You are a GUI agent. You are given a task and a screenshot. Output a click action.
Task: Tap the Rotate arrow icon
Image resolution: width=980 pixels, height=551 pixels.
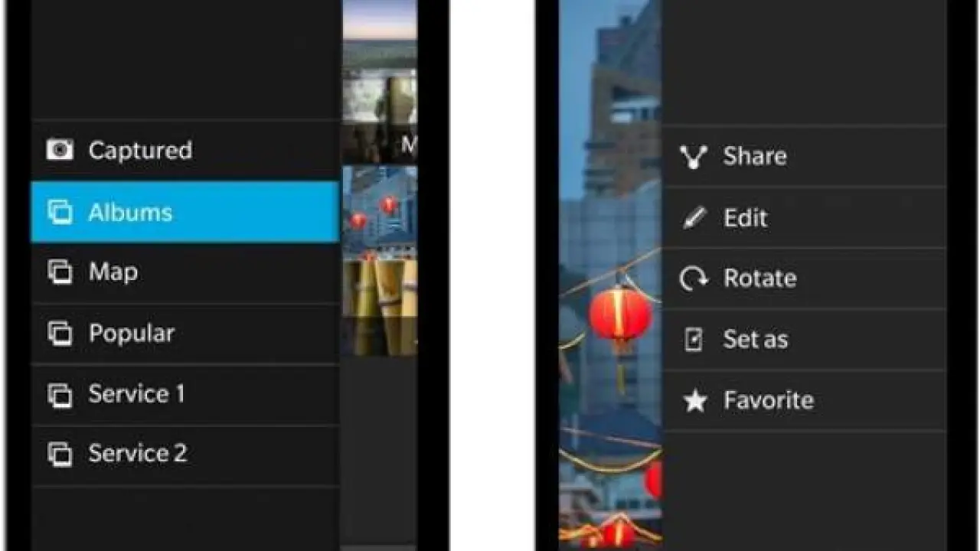pyautogui.click(x=694, y=279)
